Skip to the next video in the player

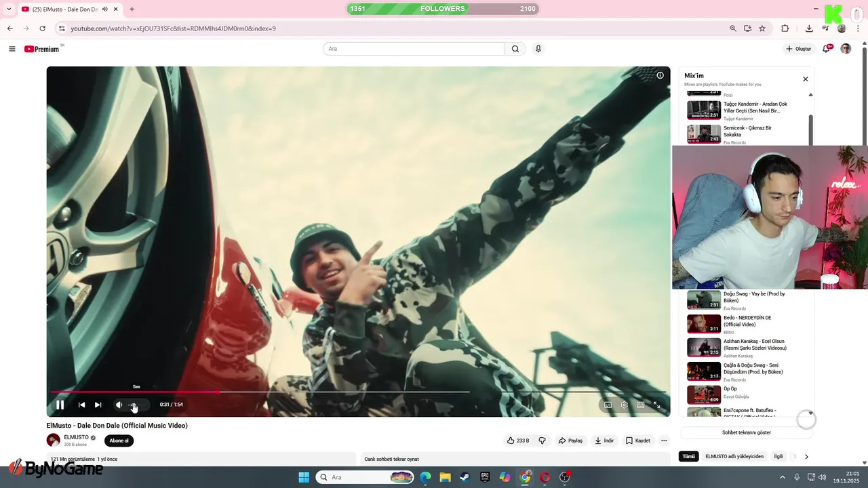point(98,405)
